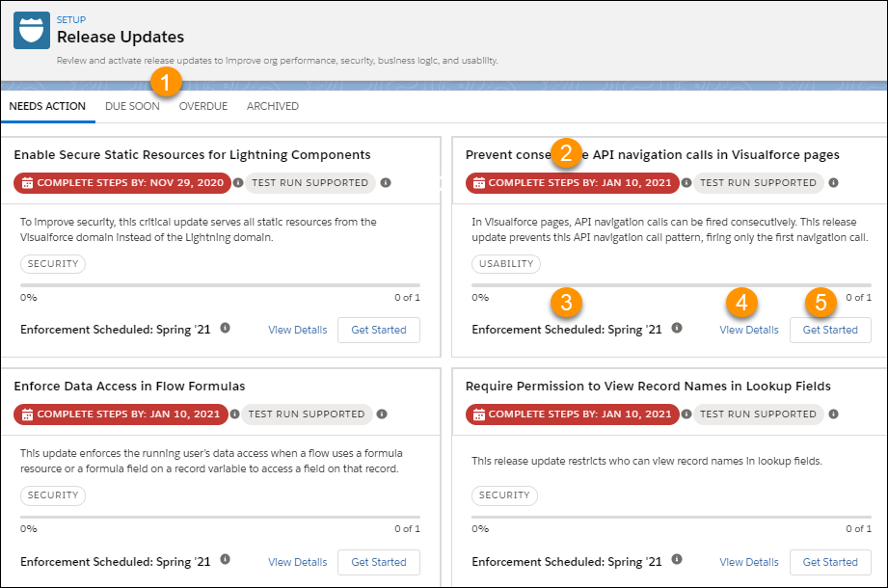The image size is (888, 588).
Task: Click calendar icon in Nov 29, 2020 deadline badge
Action: [x=28, y=183]
